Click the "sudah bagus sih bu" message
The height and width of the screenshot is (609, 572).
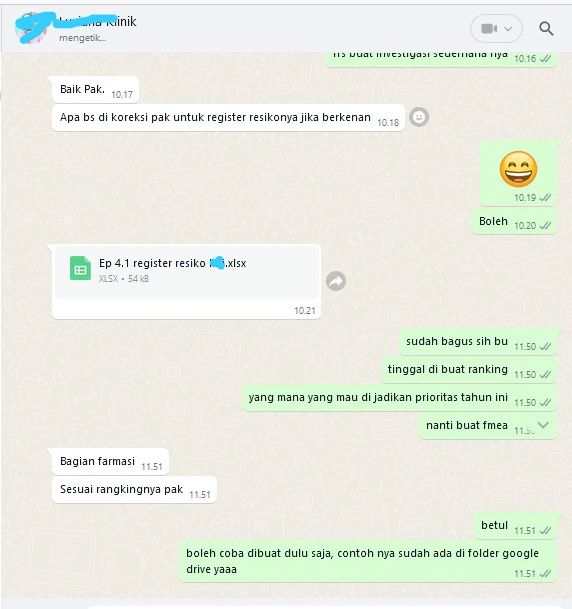click(x=478, y=342)
